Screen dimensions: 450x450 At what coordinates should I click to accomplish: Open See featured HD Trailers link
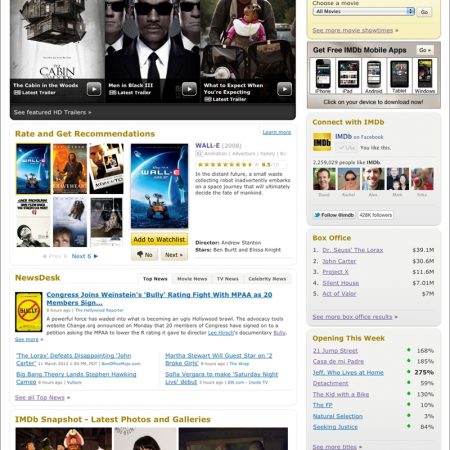click(x=53, y=112)
